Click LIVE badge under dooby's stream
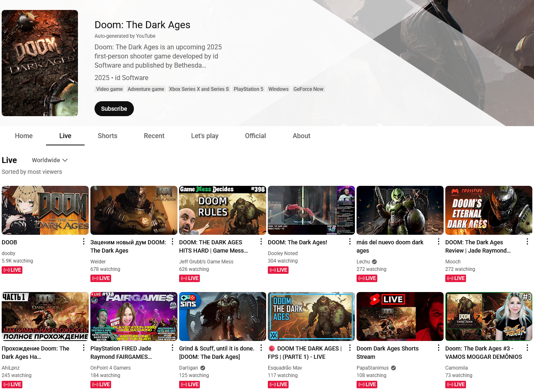Image resolution: width=534 pixels, height=392 pixels. coord(12,270)
